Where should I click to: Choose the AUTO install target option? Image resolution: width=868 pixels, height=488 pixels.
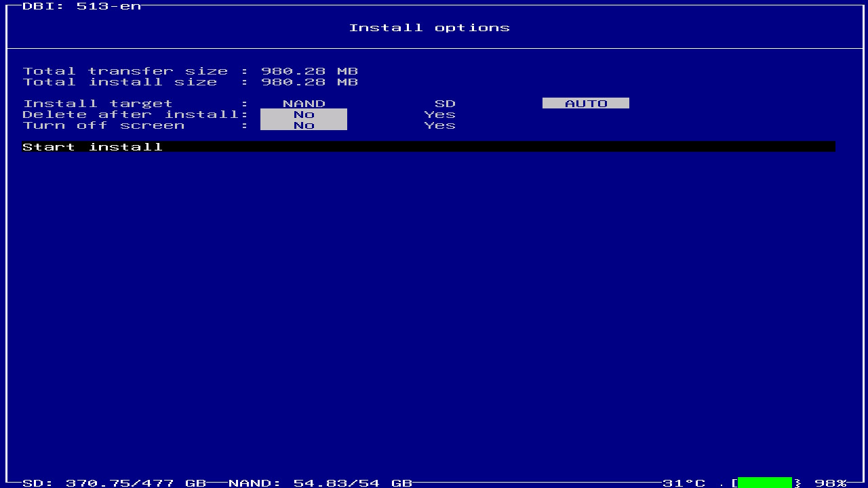(x=586, y=104)
